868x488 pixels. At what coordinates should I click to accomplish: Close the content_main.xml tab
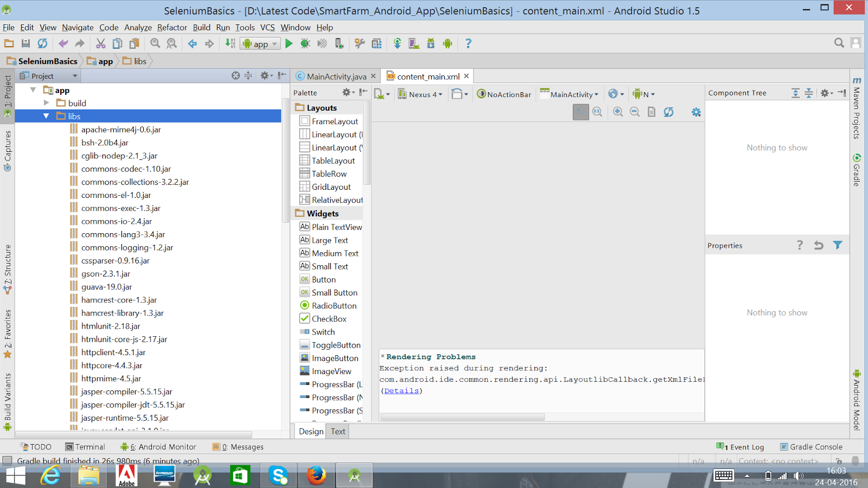[x=467, y=76]
